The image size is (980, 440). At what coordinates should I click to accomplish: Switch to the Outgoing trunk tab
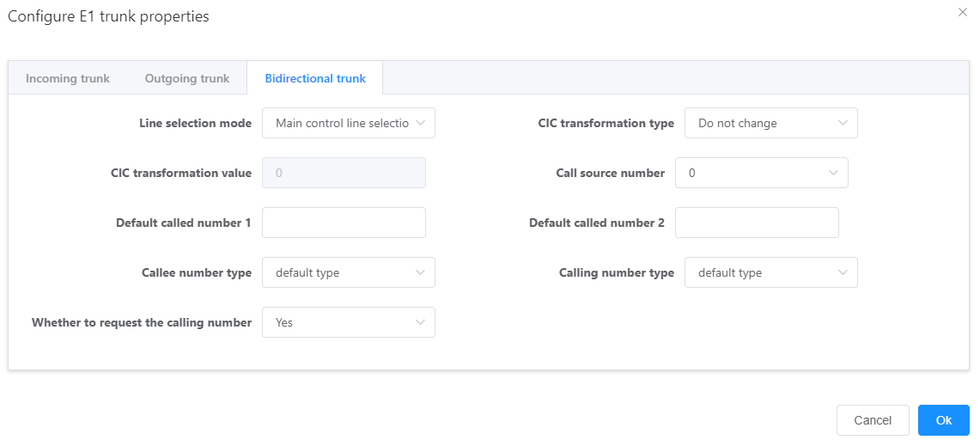coord(187,79)
